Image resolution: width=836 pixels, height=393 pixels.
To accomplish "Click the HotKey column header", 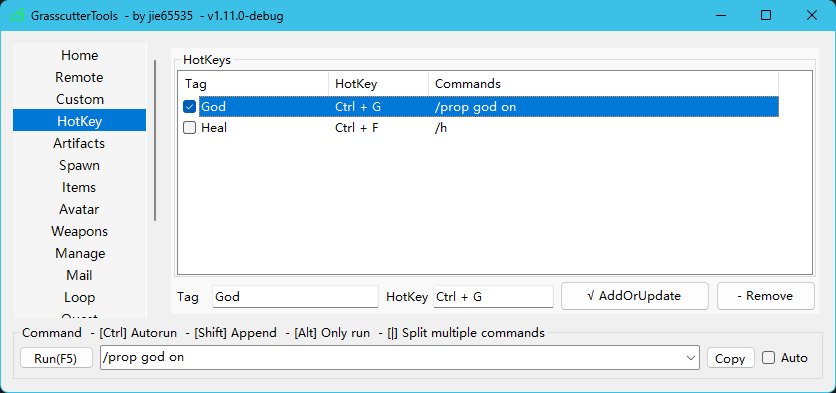I will [379, 84].
